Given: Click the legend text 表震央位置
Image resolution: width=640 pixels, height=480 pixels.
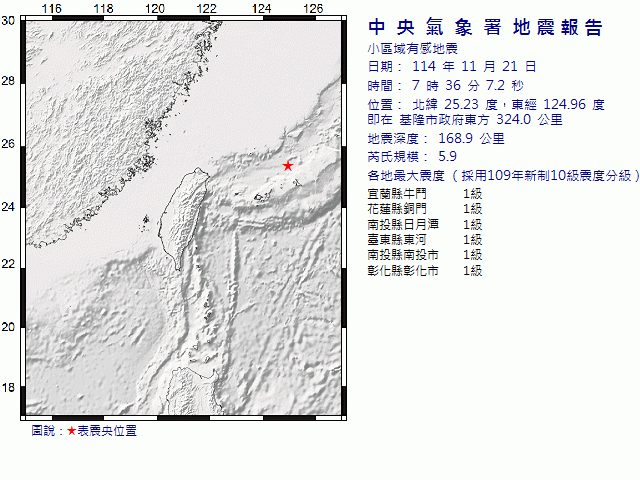Looking at the screenshot, I should (x=107, y=431).
